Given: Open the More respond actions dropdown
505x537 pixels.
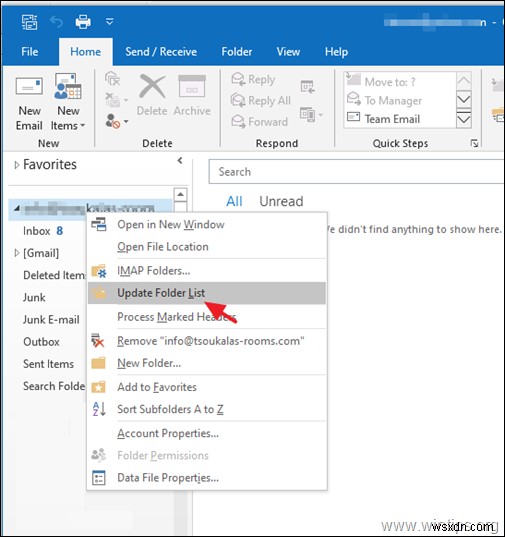Looking at the screenshot, I should 311,115.
